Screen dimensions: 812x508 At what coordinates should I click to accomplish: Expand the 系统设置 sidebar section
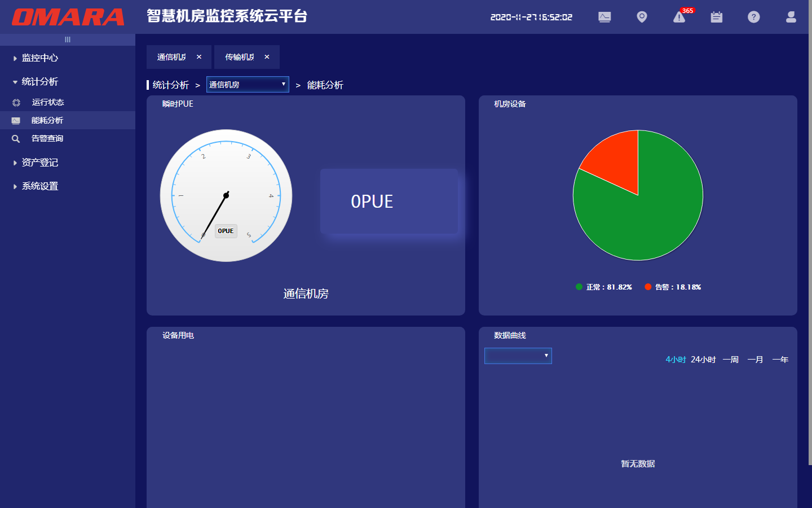39,186
